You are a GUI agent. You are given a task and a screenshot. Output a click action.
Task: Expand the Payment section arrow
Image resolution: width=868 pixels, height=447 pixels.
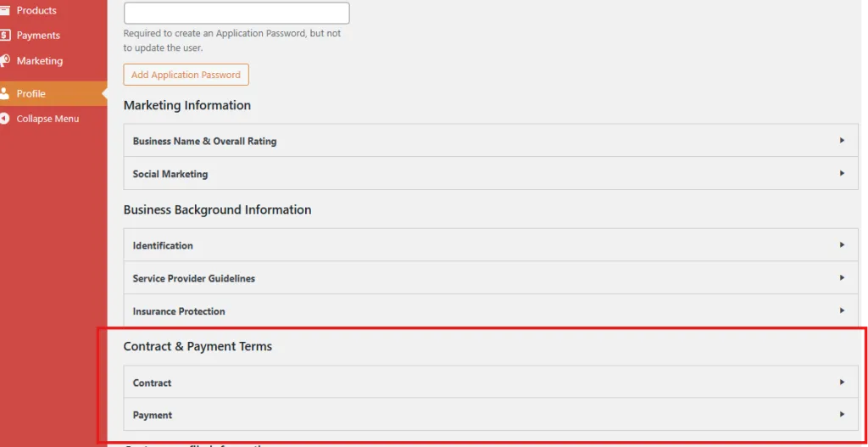[842, 415]
